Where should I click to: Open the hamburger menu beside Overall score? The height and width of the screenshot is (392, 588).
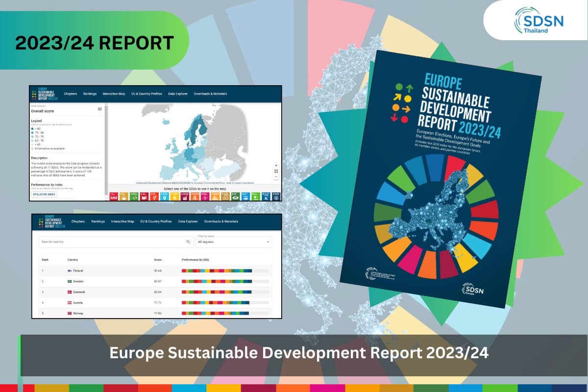pos(100,109)
